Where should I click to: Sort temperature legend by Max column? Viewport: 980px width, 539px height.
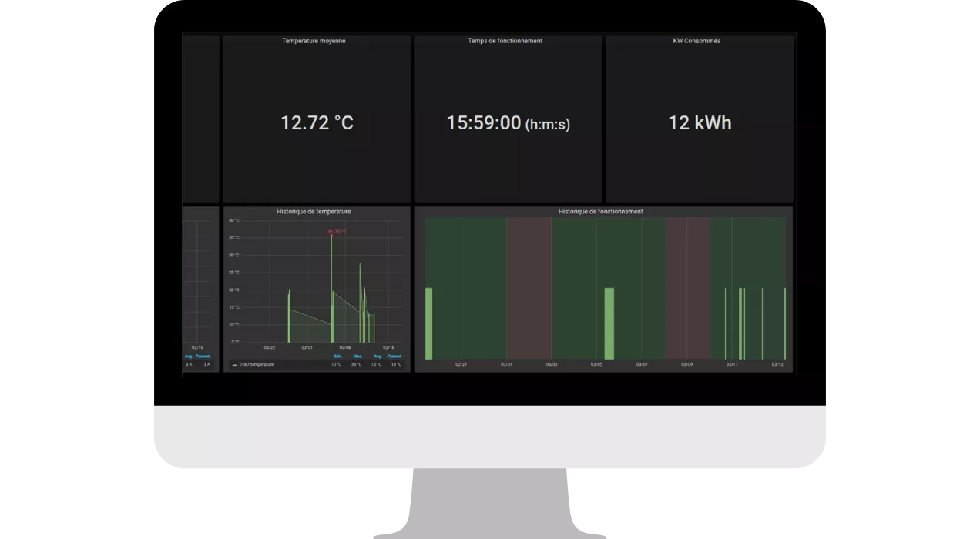(357, 357)
